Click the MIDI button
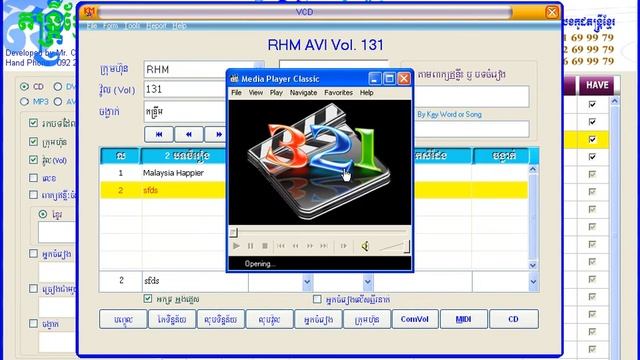The width and height of the screenshot is (640, 360). (x=463, y=319)
